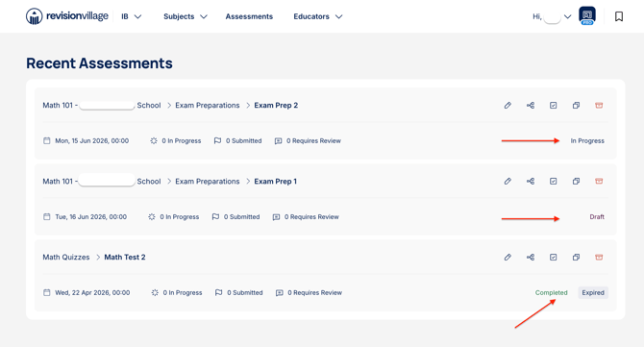Open review checkmark icon for Exam Prep 1
This screenshot has width=644, height=347.
tap(554, 181)
